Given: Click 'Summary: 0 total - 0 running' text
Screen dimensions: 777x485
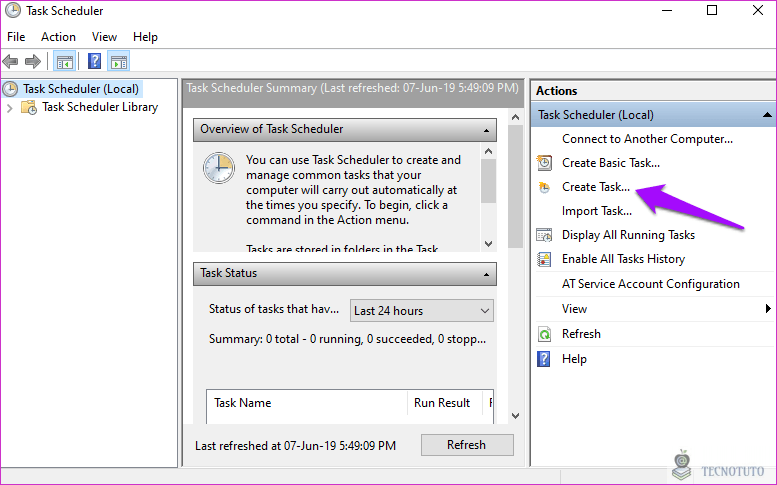Looking at the screenshot, I should pyautogui.click(x=347, y=339).
